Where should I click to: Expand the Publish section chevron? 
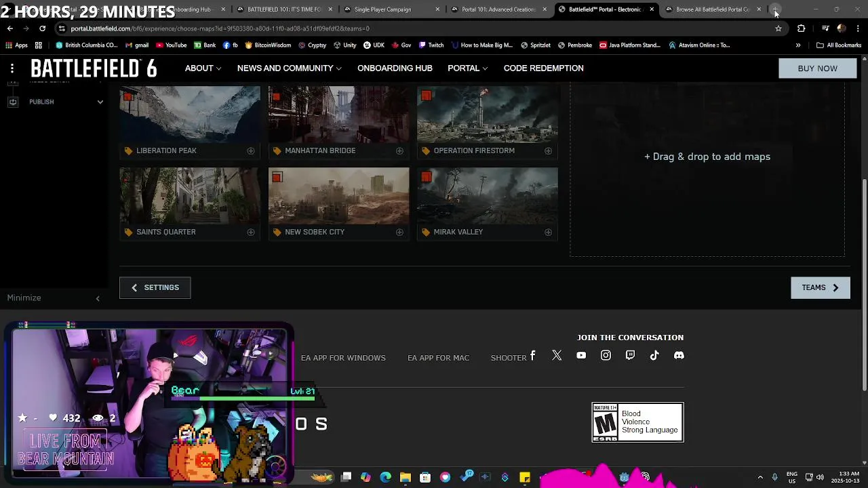tap(100, 102)
